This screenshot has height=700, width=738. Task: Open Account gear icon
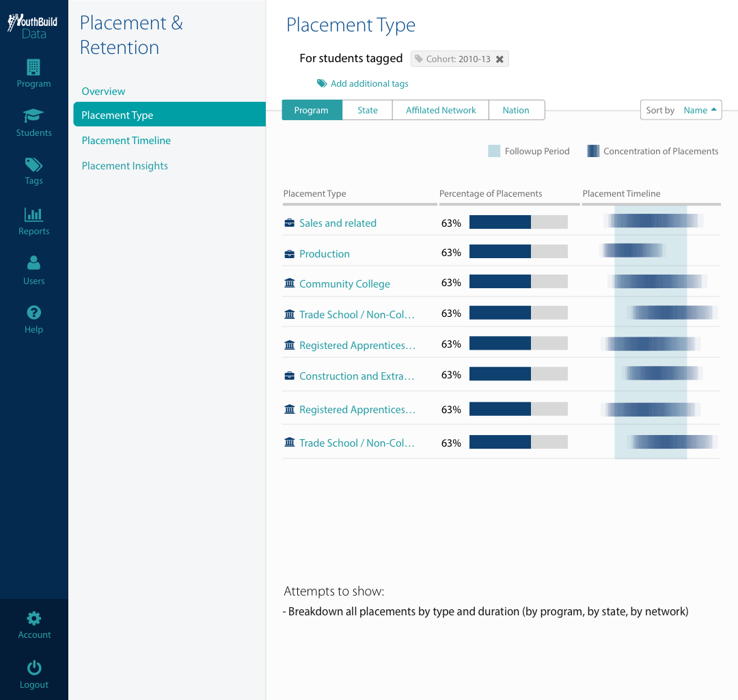pyautogui.click(x=34, y=618)
